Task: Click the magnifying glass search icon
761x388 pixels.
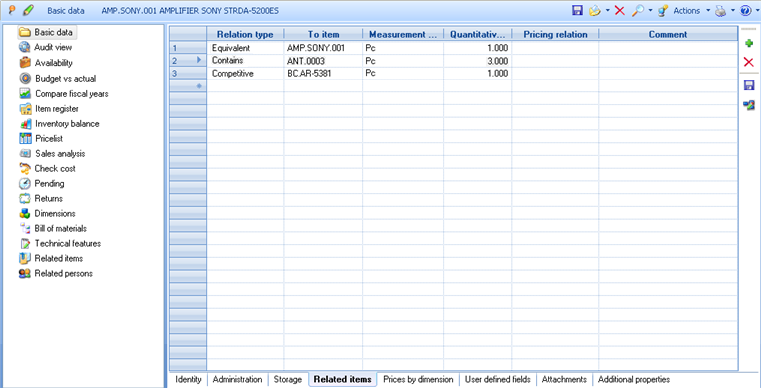Action: [637, 11]
